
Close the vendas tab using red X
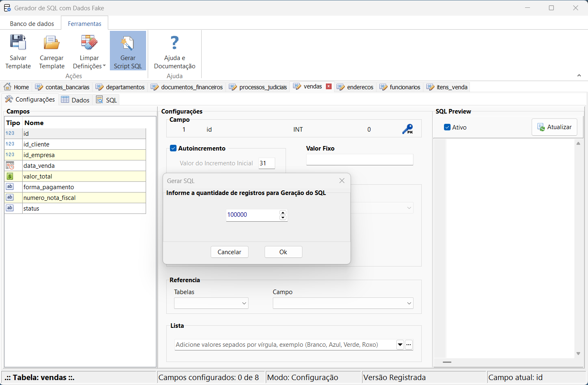tap(329, 86)
